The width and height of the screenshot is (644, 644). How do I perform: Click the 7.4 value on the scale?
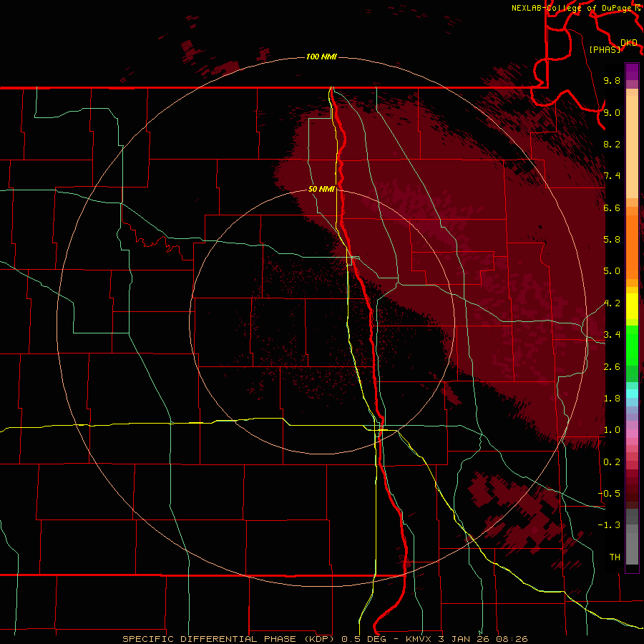[x=612, y=176]
